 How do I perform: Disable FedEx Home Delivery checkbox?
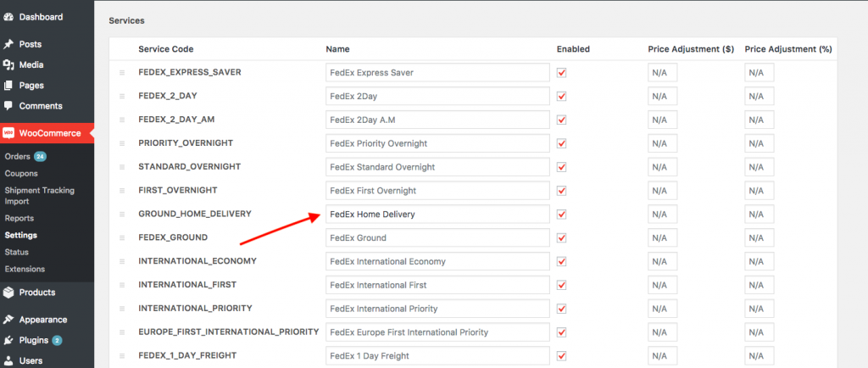click(561, 215)
